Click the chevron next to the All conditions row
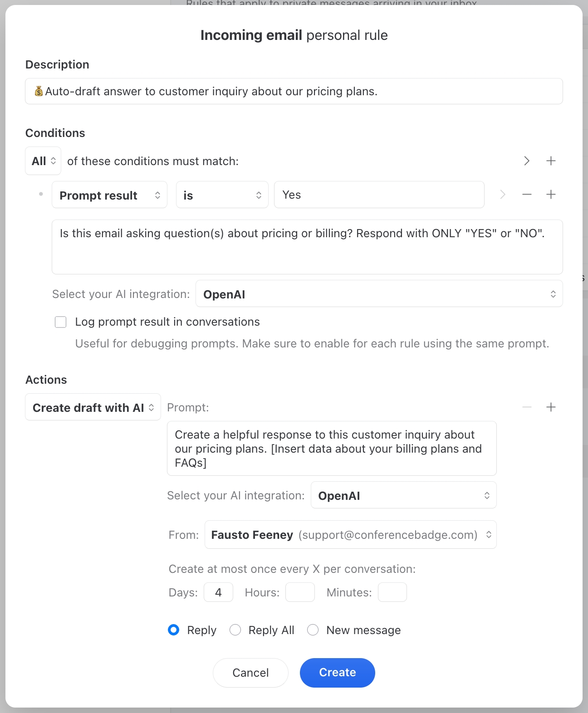The width and height of the screenshot is (588, 713). coord(527,161)
